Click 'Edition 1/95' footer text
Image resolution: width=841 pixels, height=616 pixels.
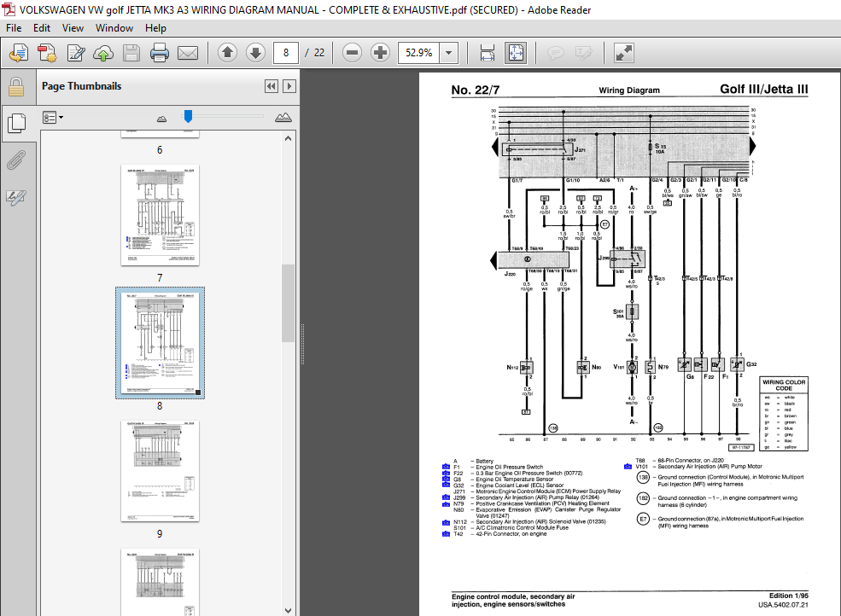coord(788,596)
